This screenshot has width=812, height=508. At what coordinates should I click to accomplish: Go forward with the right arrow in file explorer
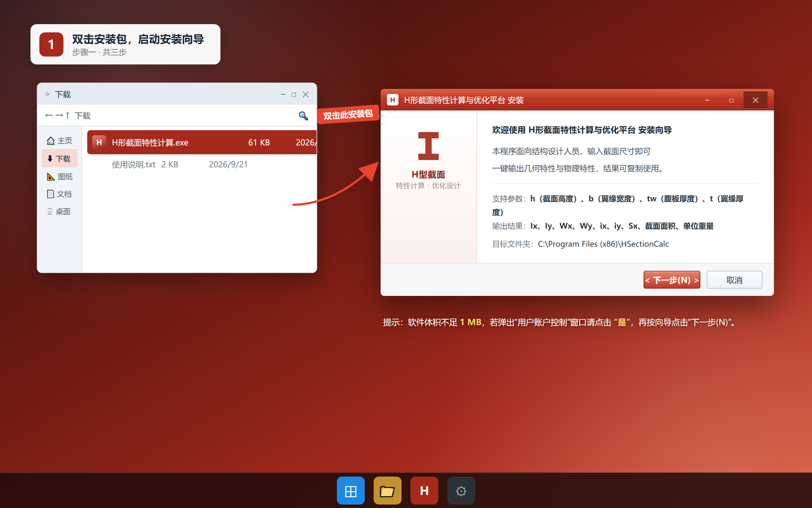[59, 115]
